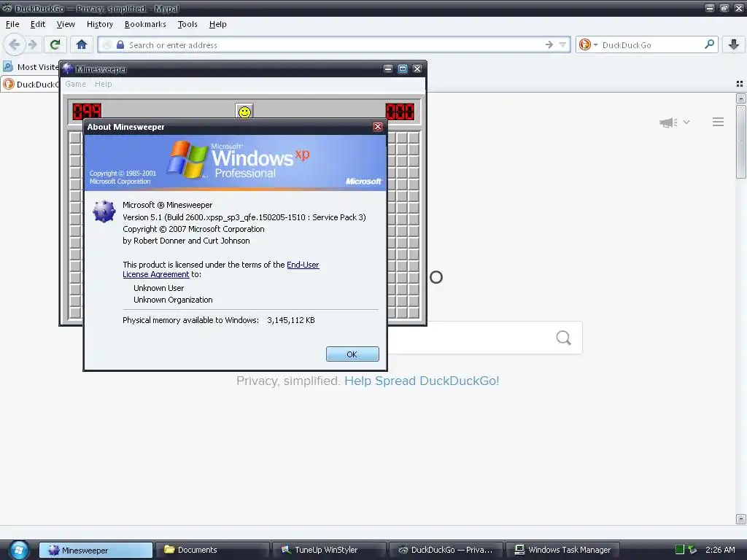Open the History menu in Mypal
Screen dimensions: 747x560
99,24
